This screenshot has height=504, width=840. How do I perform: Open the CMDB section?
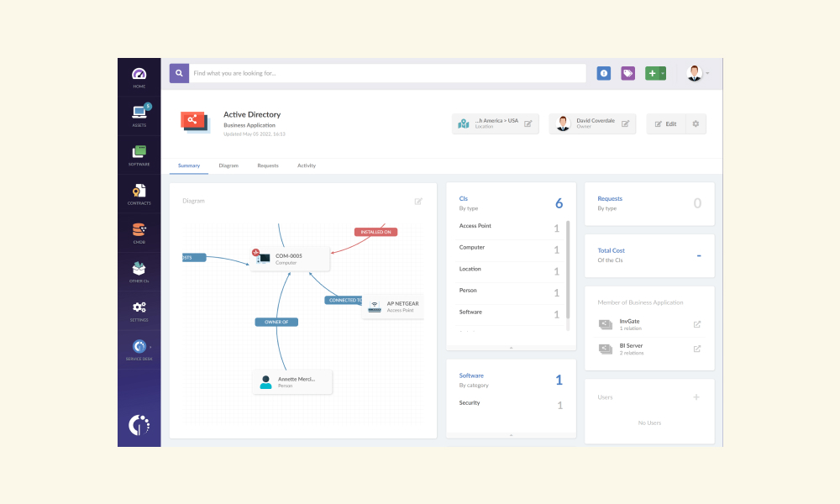coord(139,234)
